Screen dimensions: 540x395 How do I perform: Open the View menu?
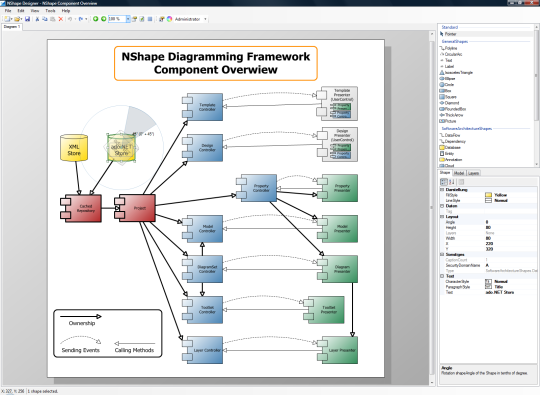coord(35,11)
